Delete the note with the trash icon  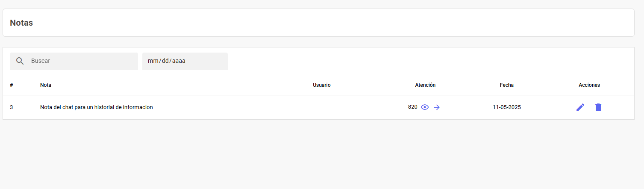pos(598,107)
